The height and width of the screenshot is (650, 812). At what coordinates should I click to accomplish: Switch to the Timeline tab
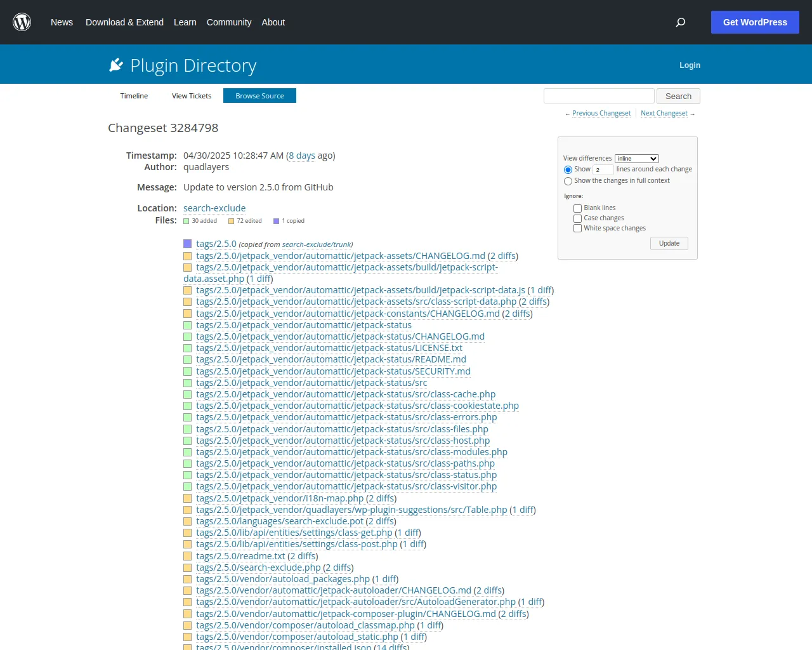(x=134, y=96)
